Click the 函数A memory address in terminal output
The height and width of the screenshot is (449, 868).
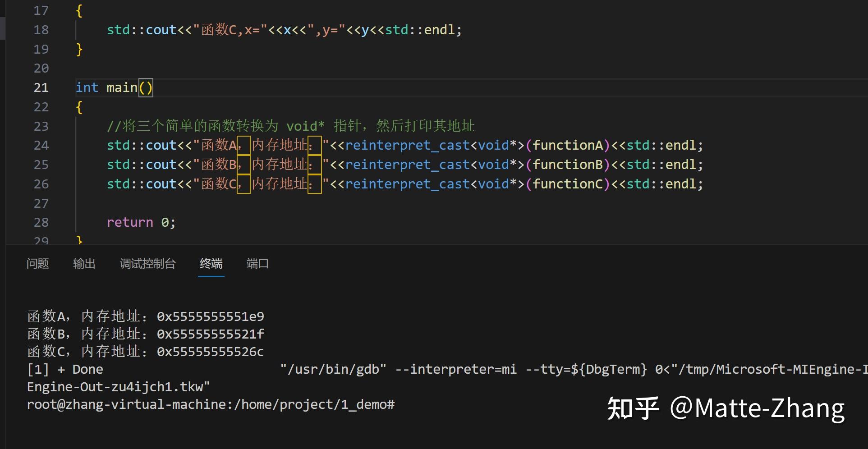[x=210, y=316]
